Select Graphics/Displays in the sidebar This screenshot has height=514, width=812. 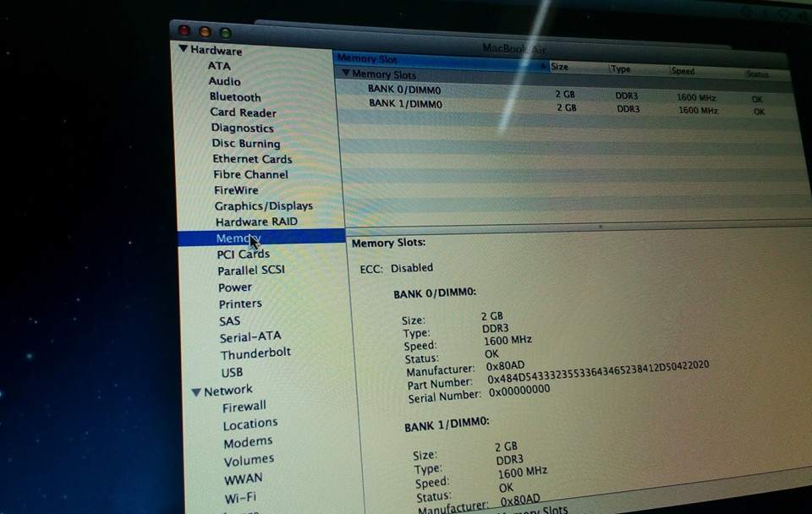(263, 205)
